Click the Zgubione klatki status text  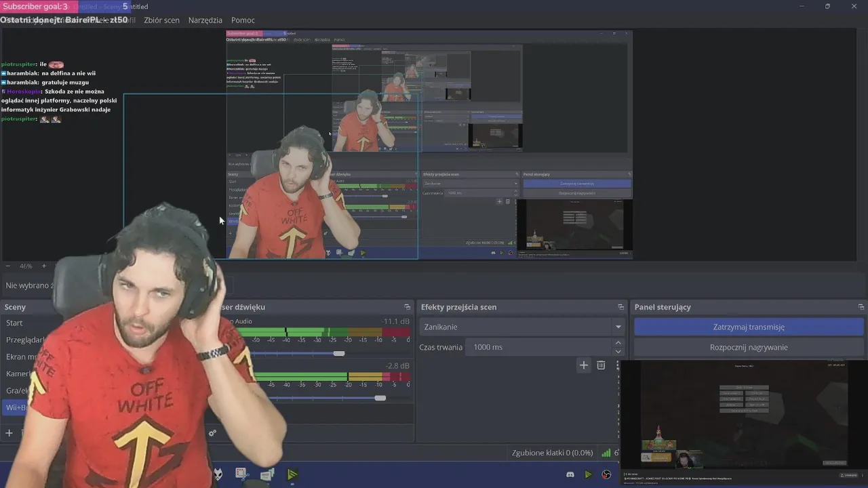pyautogui.click(x=552, y=453)
